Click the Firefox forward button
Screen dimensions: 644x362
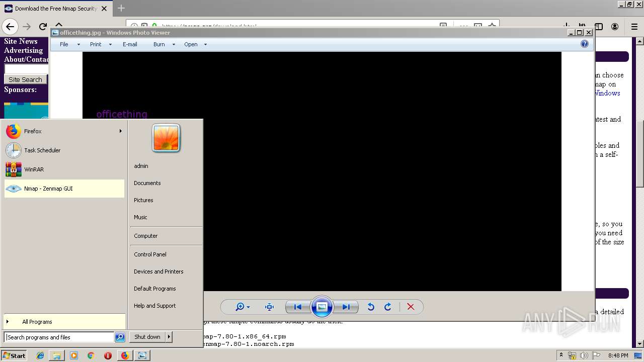27,27
